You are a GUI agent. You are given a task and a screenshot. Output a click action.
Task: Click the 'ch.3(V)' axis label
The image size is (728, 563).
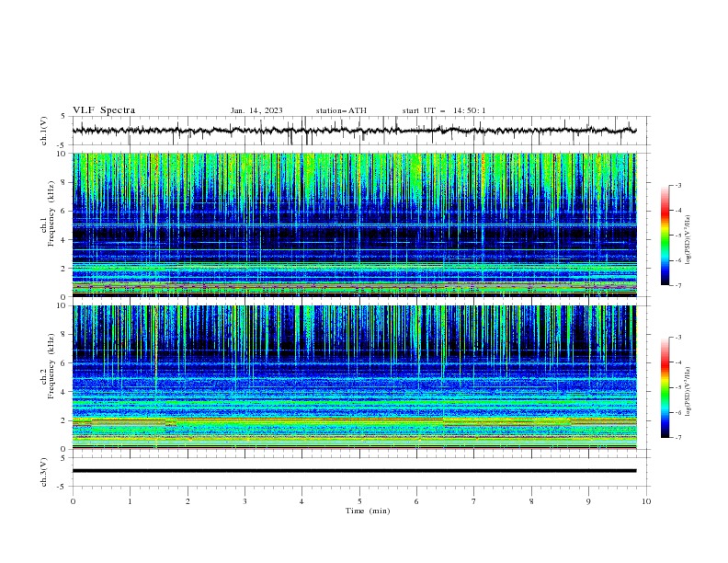click(x=44, y=472)
